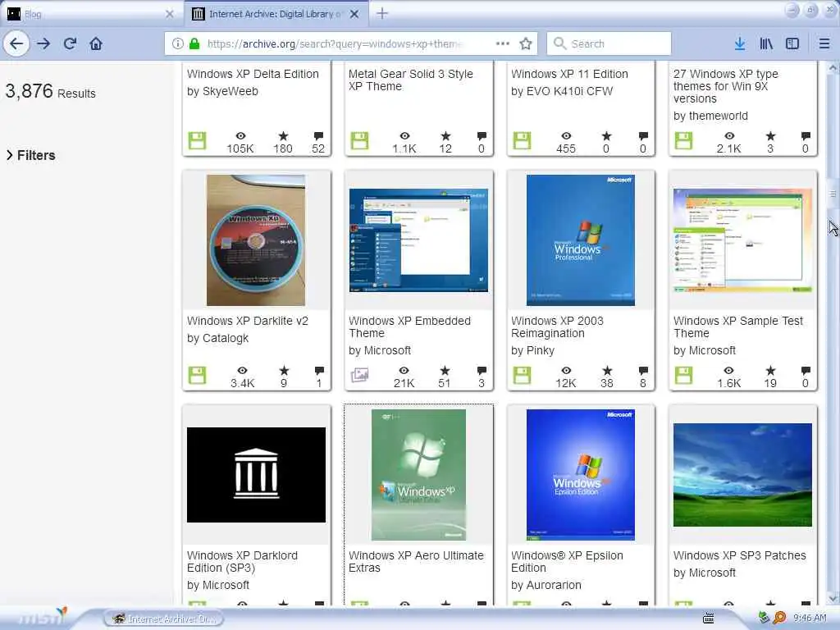
Task: Click image media icon on Windows XP Embedded Theme
Action: point(359,375)
